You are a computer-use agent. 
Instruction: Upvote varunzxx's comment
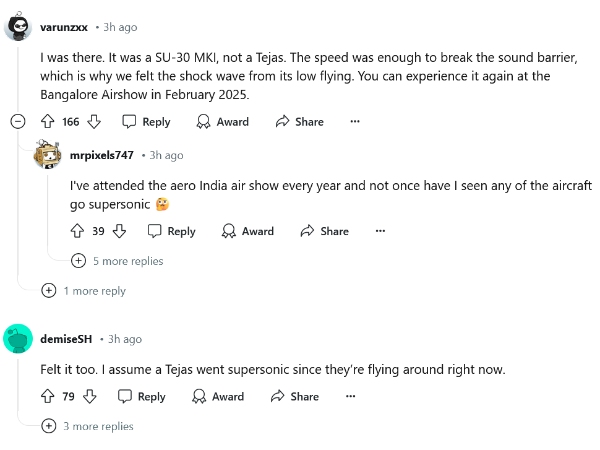(x=47, y=121)
